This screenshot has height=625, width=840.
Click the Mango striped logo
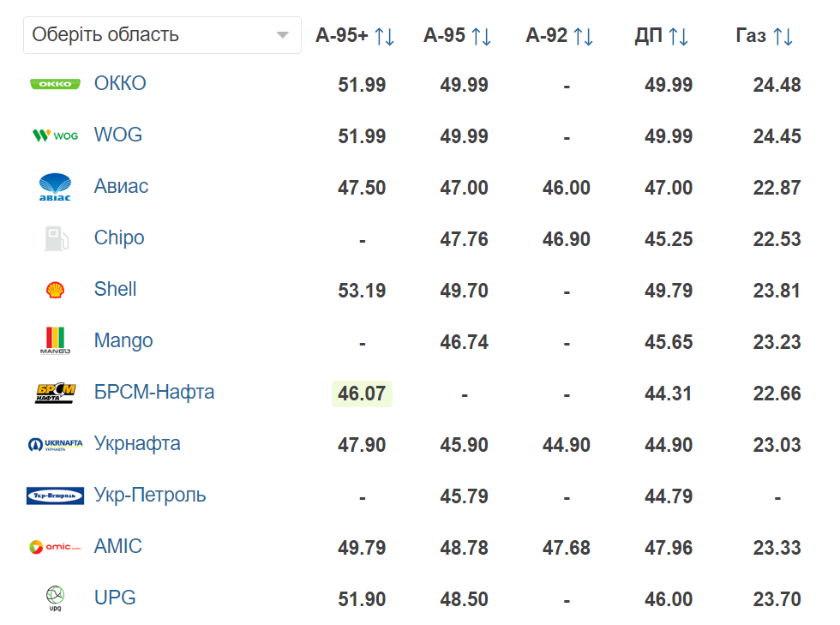pos(55,341)
